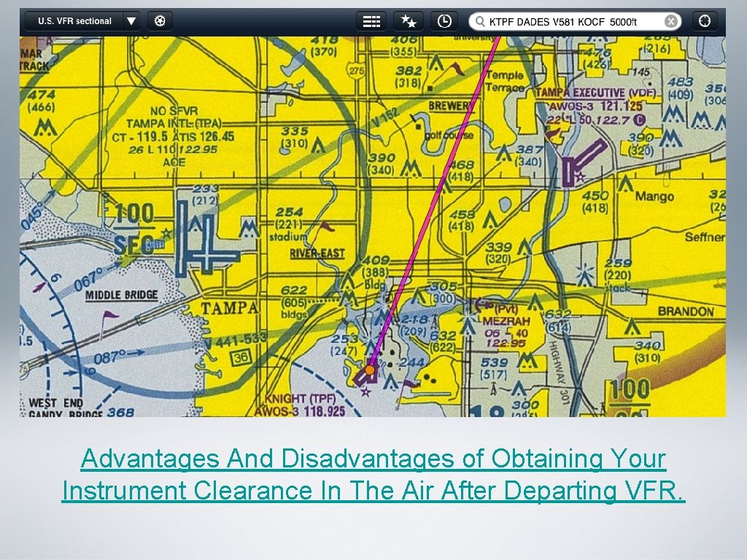Tap the Seffner town label
The image size is (747, 560).
pos(705,236)
